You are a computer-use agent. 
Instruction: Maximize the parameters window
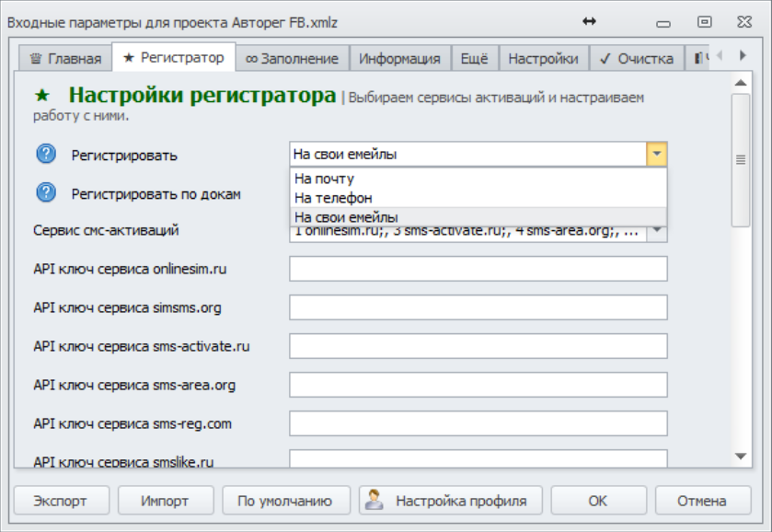click(x=704, y=21)
